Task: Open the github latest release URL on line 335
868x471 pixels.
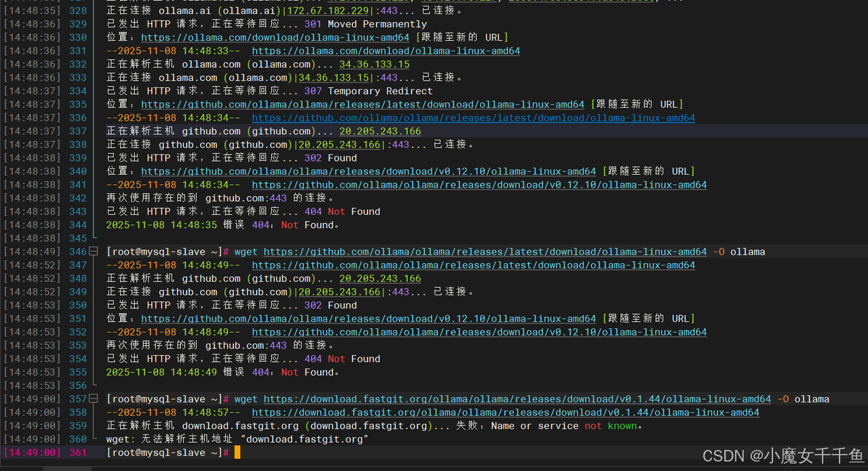Action: 362,104
